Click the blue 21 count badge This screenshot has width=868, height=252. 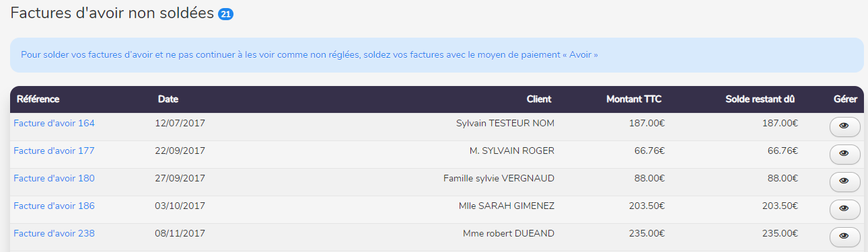point(226,14)
